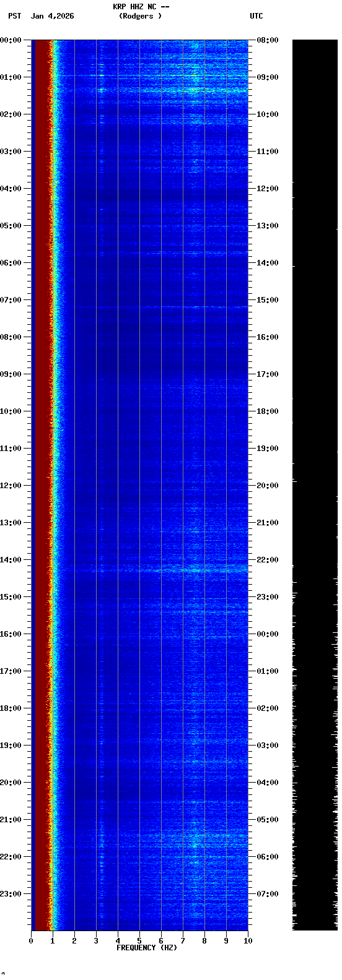Image resolution: width=342 pixels, height=980 pixels.
Task: Click the '14:00' PST time label
Action: (11, 560)
